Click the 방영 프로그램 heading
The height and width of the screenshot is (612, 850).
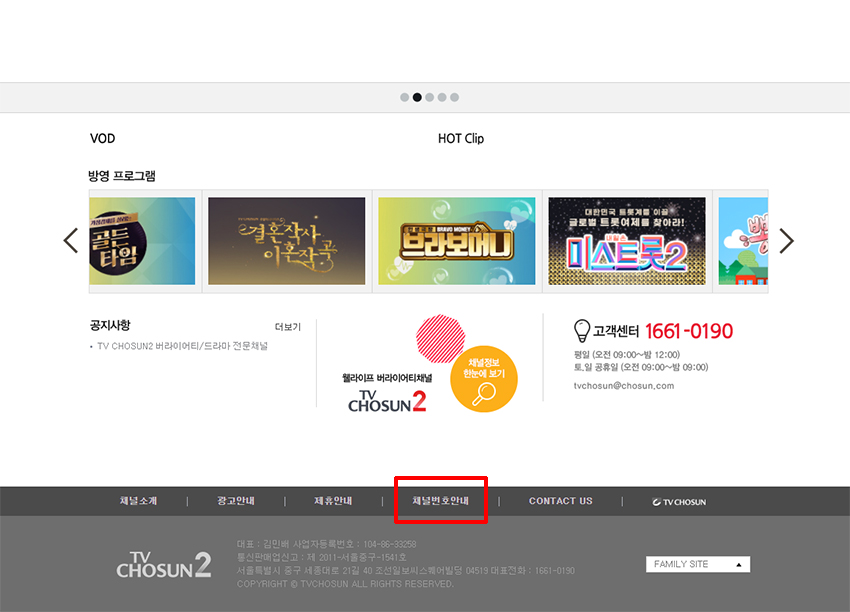coord(122,176)
